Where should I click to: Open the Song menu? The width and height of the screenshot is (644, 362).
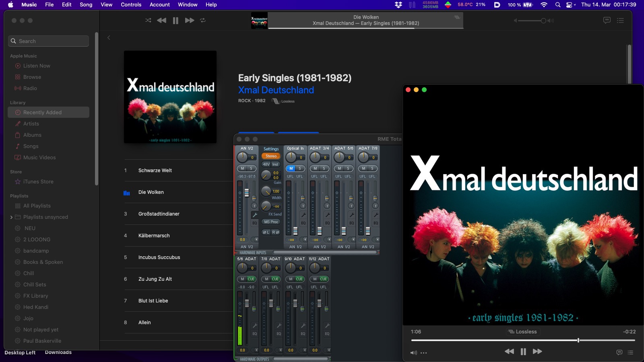click(86, 5)
